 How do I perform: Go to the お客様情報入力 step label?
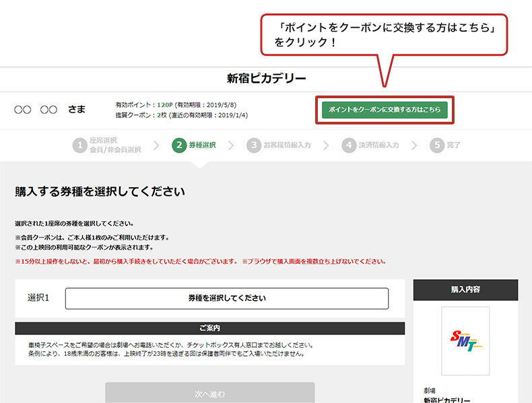(287, 145)
